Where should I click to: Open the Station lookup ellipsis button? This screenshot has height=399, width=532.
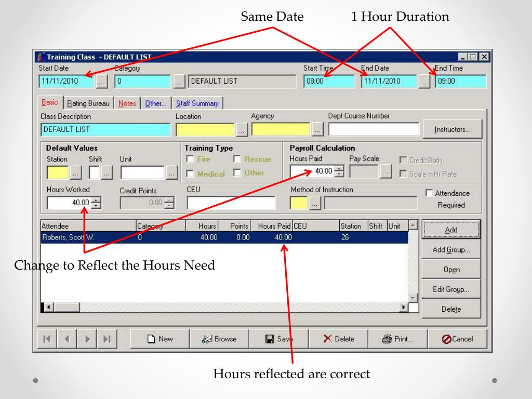[76, 172]
